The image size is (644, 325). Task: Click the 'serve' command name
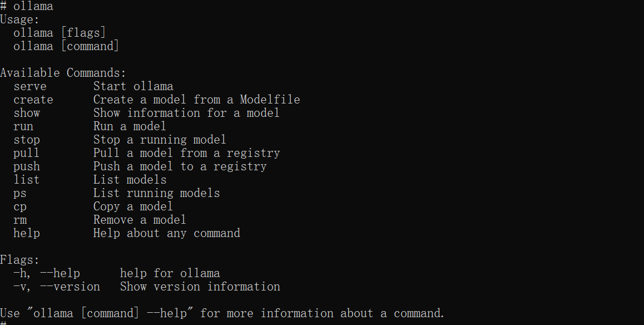click(30, 86)
